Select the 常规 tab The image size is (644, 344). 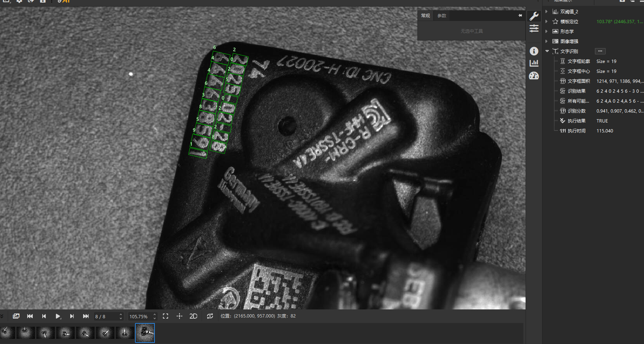[x=426, y=15]
